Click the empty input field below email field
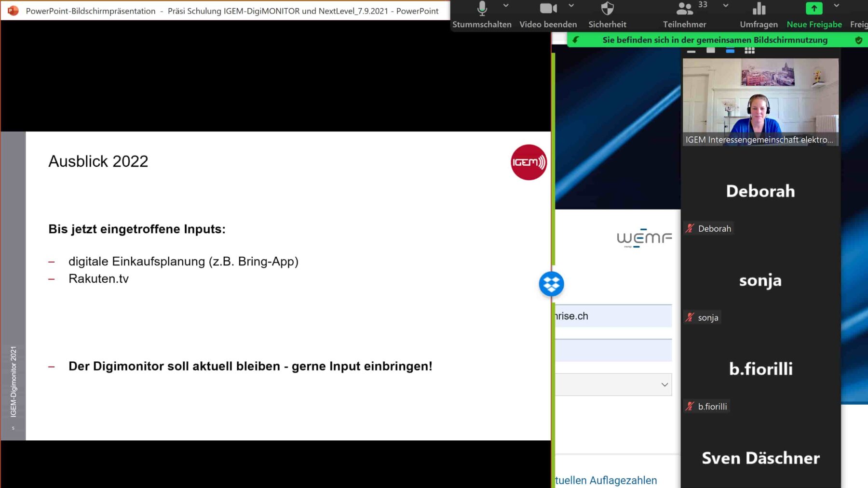The width and height of the screenshot is (868, 488). click(x=613, y=350)
